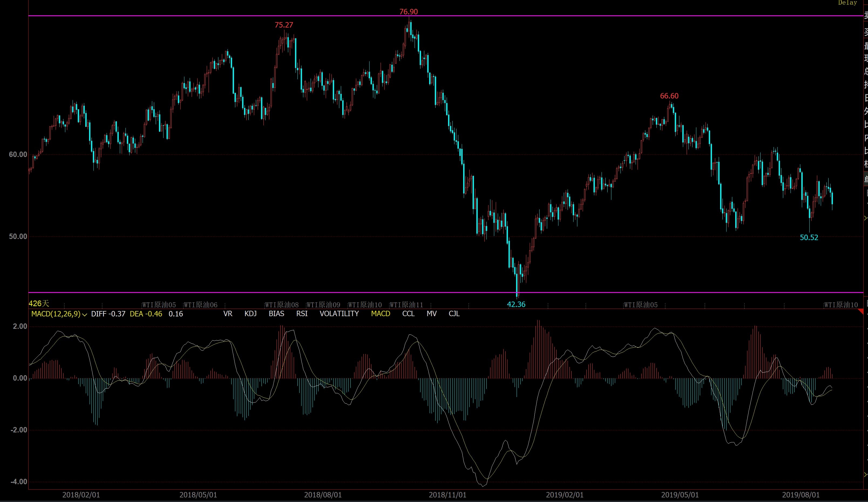Click the 2018/11/01 date on time axis
The width and height of the screenshot is (868, 502).
click(447, 495)
